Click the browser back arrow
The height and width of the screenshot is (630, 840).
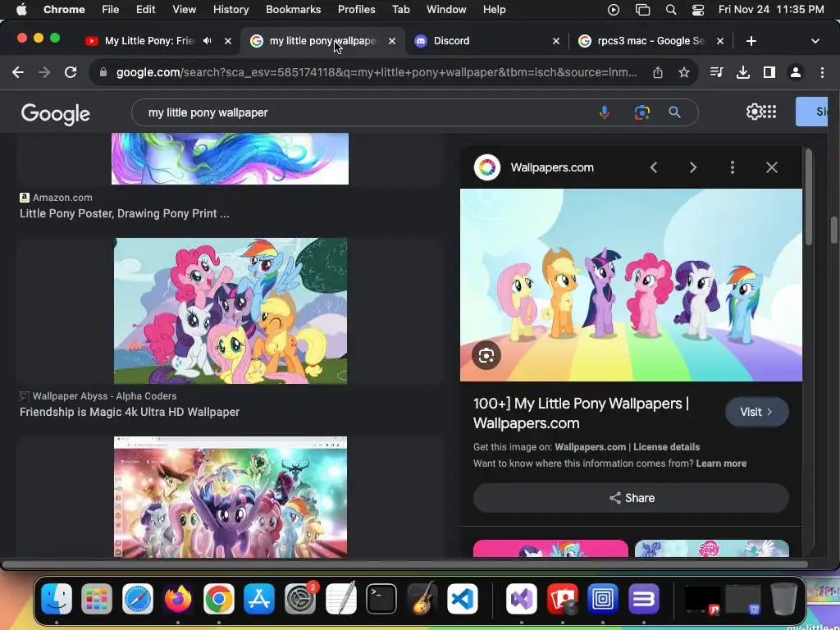click(18, 72)
